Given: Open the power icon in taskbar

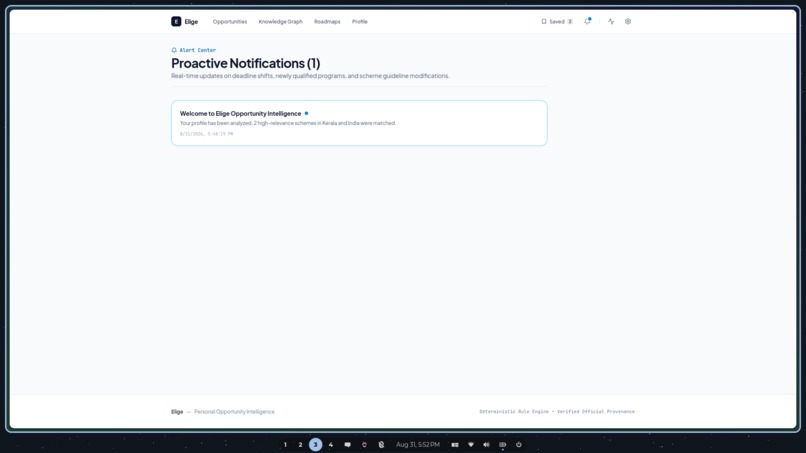Looking at the screenshot, I should [519, 445].
